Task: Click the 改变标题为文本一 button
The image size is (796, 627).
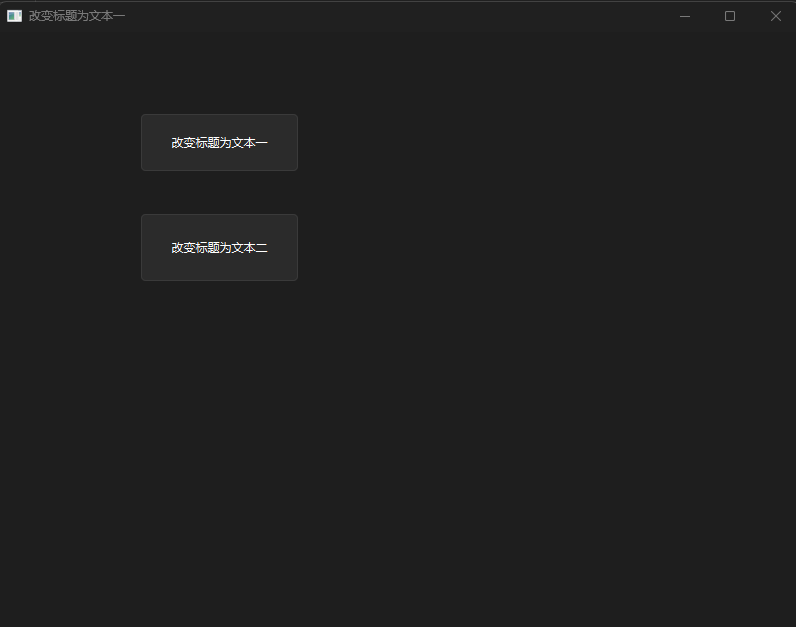Action: [x=219, y=143]
